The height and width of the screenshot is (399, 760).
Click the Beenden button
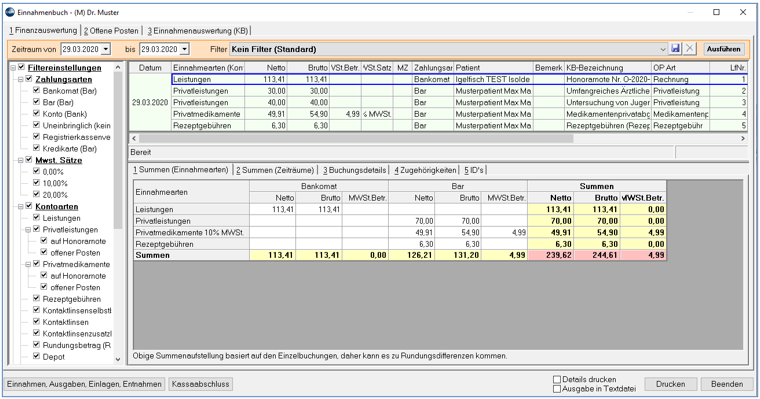(x=727, y=384)
